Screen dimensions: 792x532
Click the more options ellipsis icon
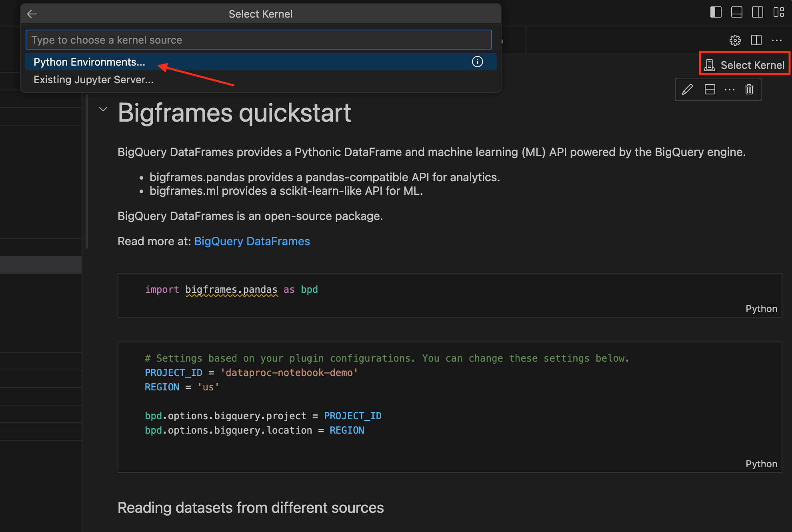729,89
